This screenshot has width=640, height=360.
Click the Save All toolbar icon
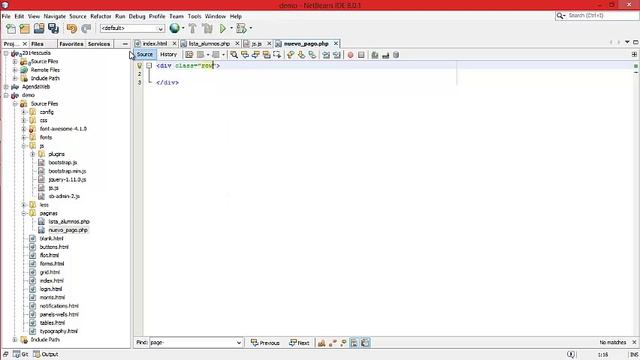coord(53,28)
